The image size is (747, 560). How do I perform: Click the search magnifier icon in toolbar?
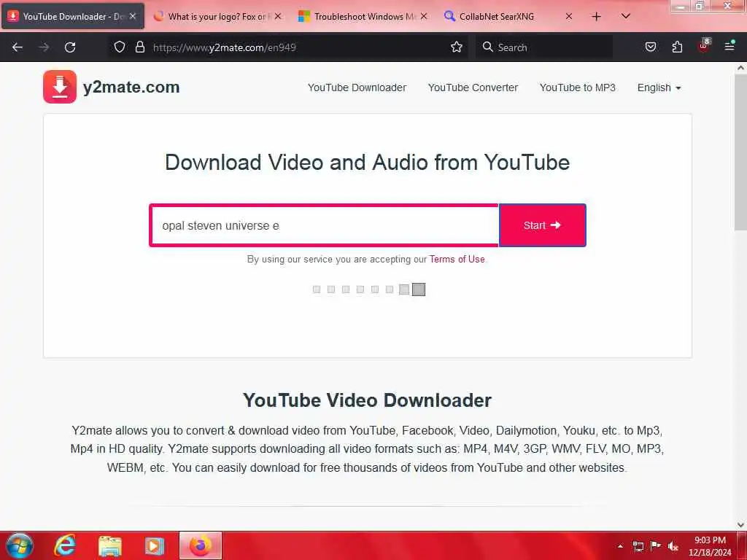tap(487, 47)
